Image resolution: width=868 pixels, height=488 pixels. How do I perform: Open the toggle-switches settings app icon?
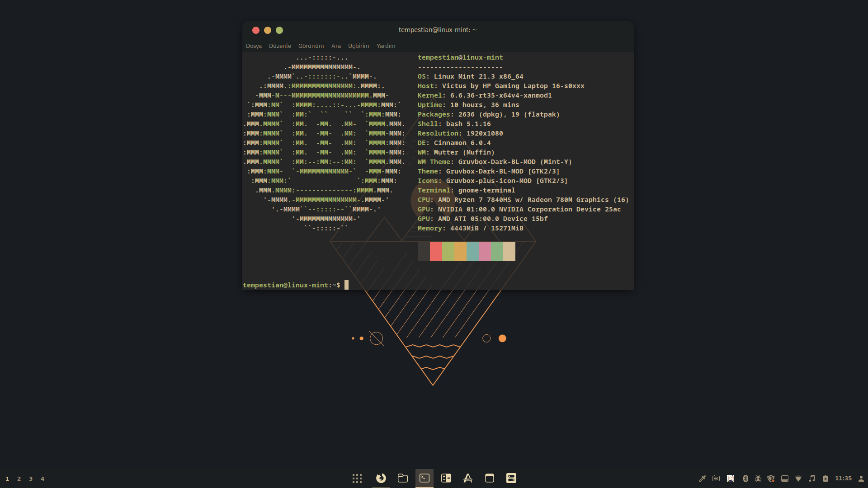(x=511, y=478)
